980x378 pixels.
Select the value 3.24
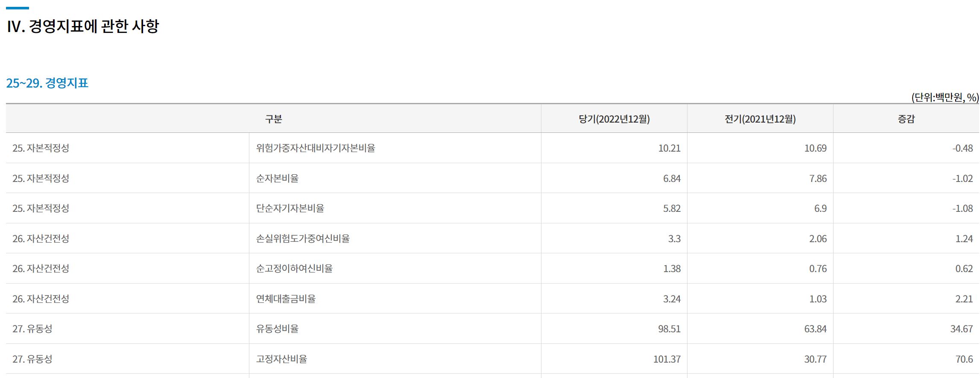click(x=672, y=299)
